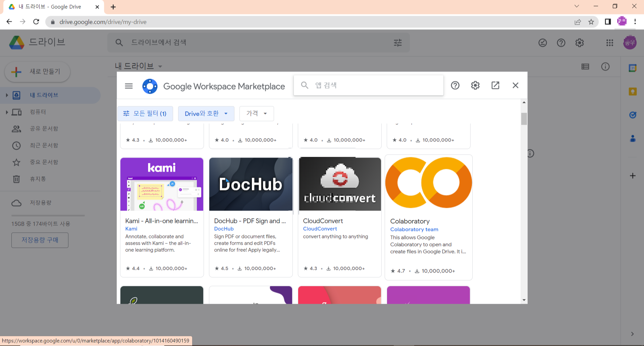The width and height of the screenshot is (644, 346).
Task: Open the Drive support question icon
Action: click(x=561, y=43)
